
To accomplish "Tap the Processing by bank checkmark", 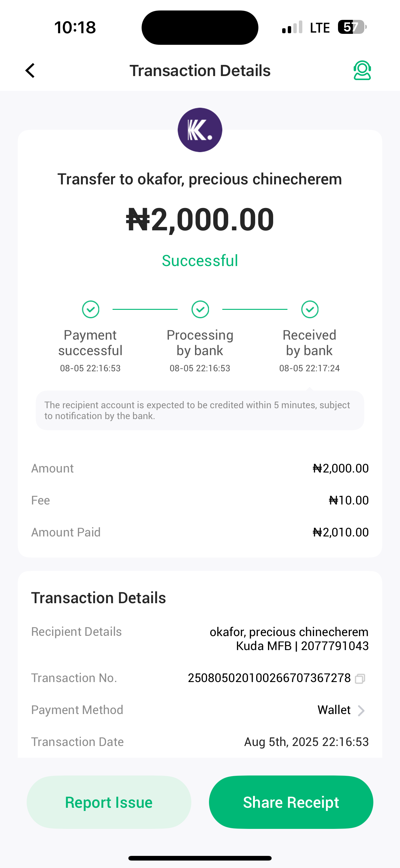I will pyautogui.click(x=200, y=309).
